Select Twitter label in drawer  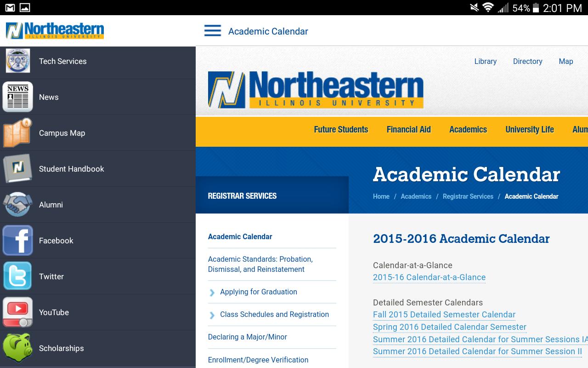[51, 276]
